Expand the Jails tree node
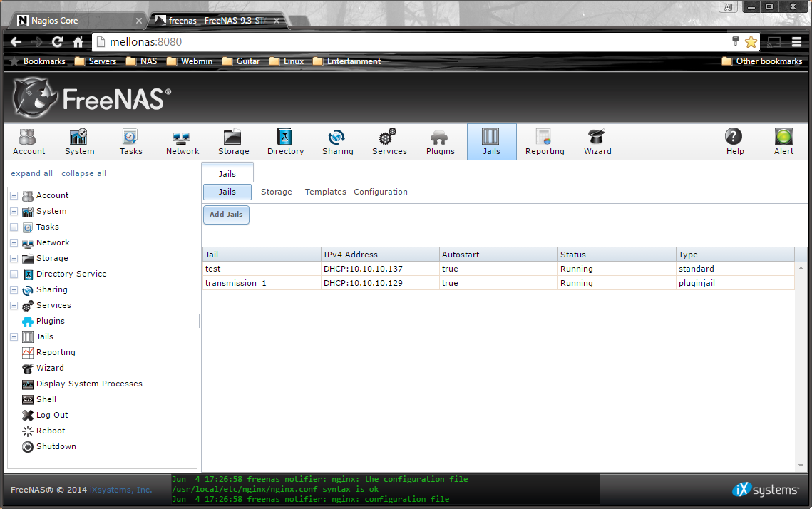 14,337
